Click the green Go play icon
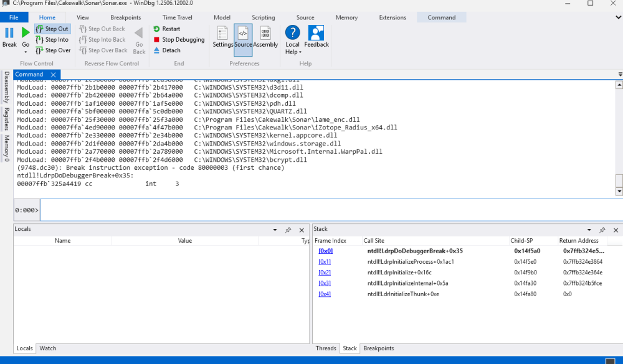623x364 pixels. tap(26, 32)
